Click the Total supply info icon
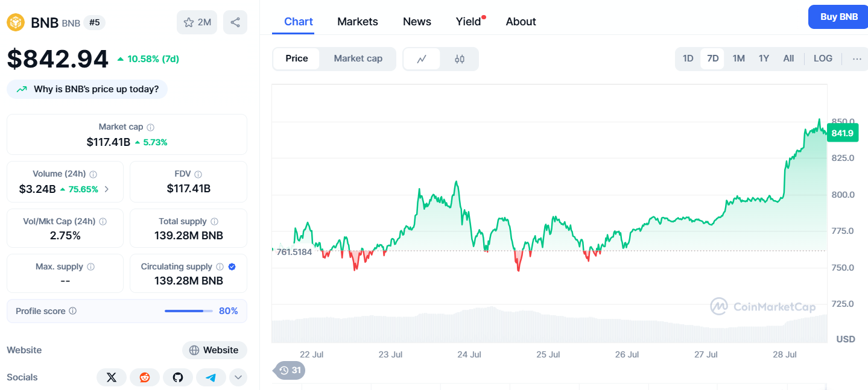This screenshot has height=390, width=868. tap(214, 222)
